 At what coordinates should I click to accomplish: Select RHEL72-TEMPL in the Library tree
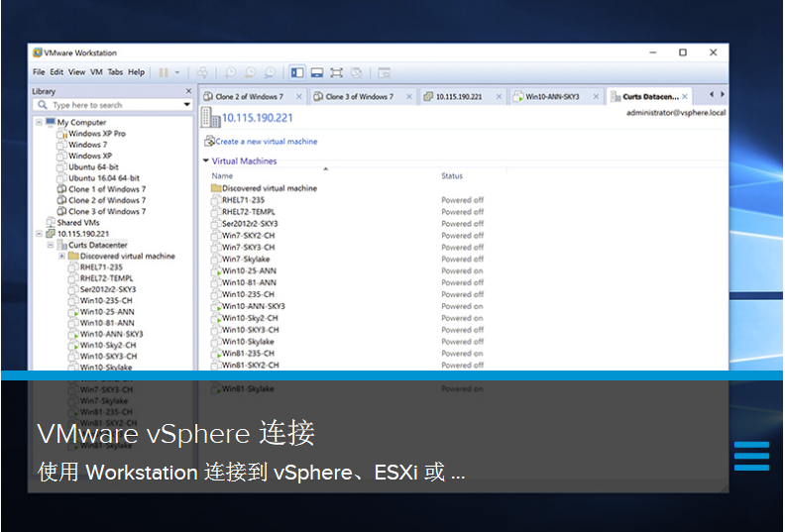point(107,277)
